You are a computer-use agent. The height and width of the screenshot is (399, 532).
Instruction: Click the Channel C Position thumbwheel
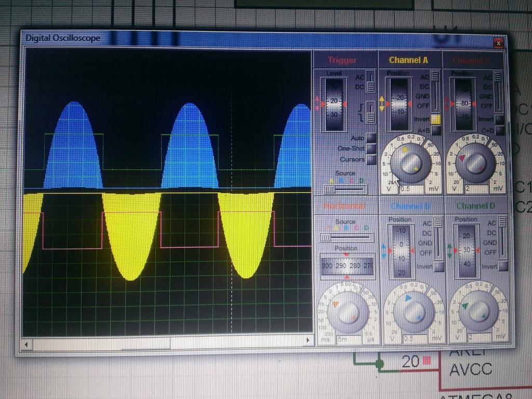[463, 104]
